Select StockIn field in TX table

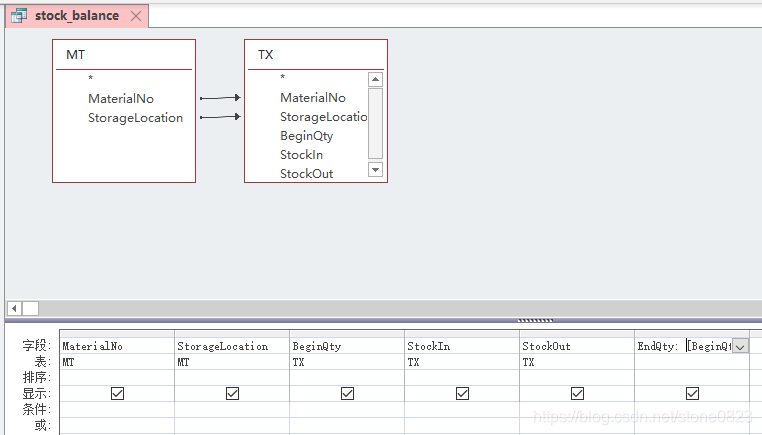[301, 155]
